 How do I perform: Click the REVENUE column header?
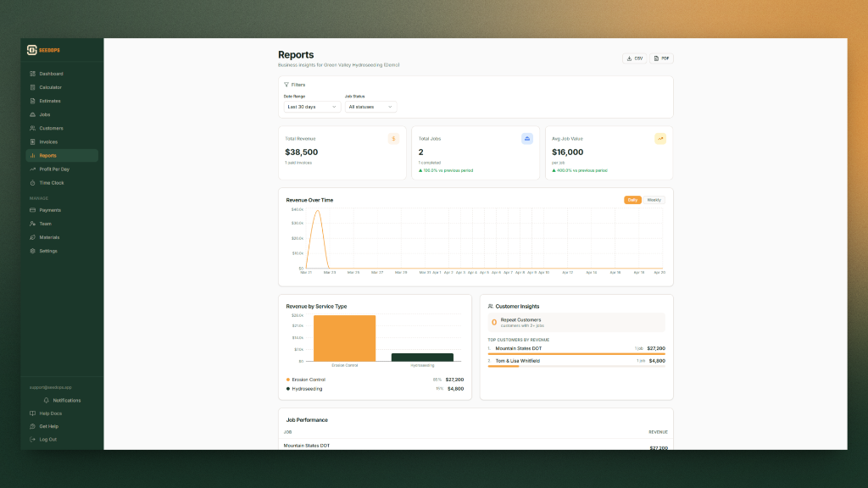click(658, 432)
